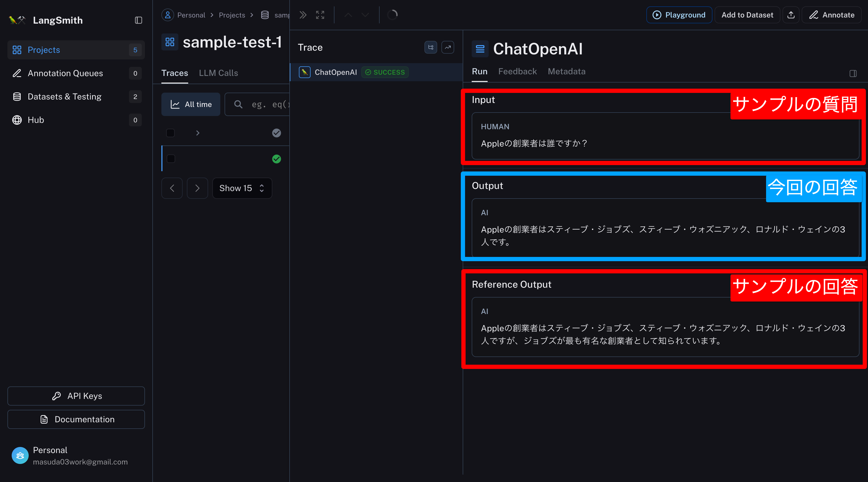Click HUMAN input message text
Screen dimensions: 868x482
click(534, 144)
